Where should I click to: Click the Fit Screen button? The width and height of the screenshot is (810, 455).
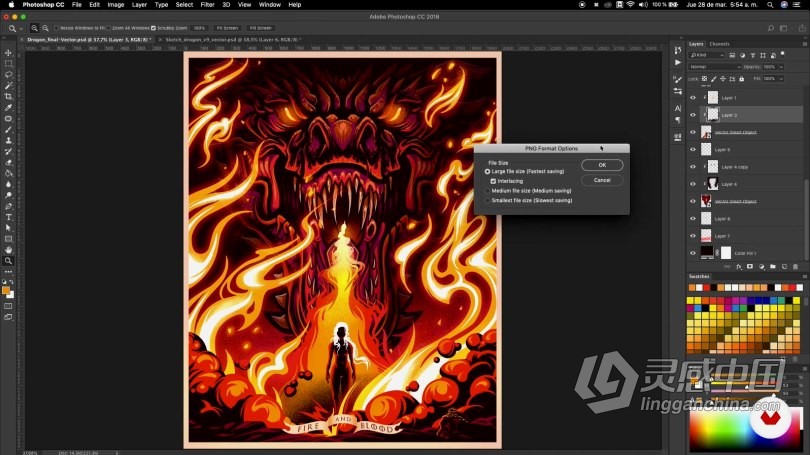tap(227, 28)
